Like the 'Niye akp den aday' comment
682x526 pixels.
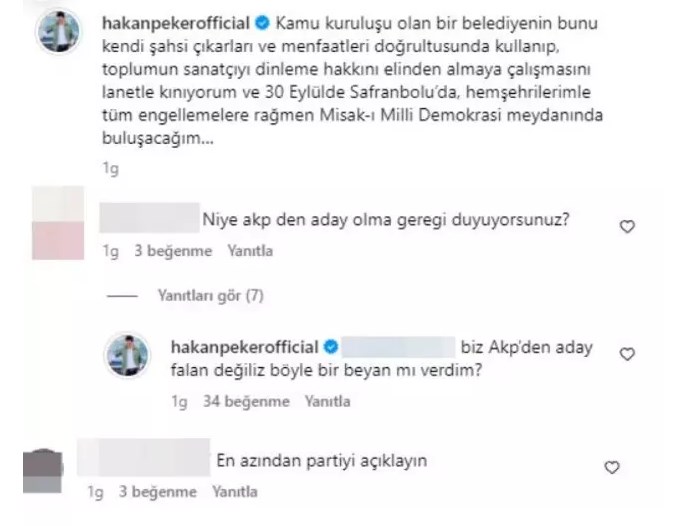tap(627, 226)
